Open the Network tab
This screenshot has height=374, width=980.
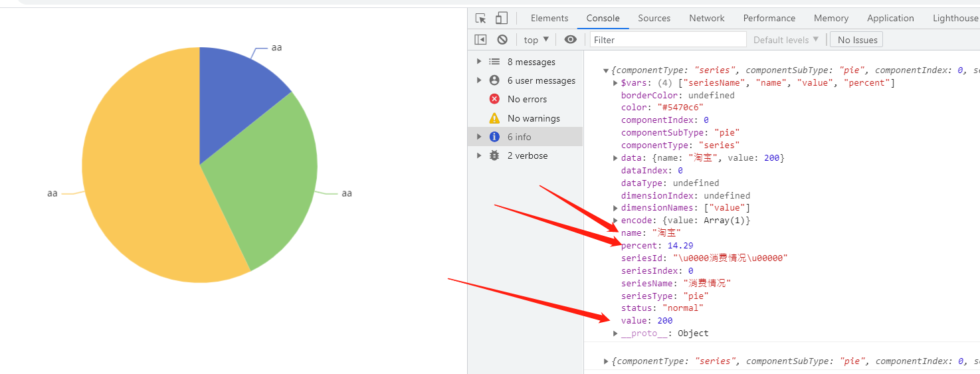(x=707, y=18)
